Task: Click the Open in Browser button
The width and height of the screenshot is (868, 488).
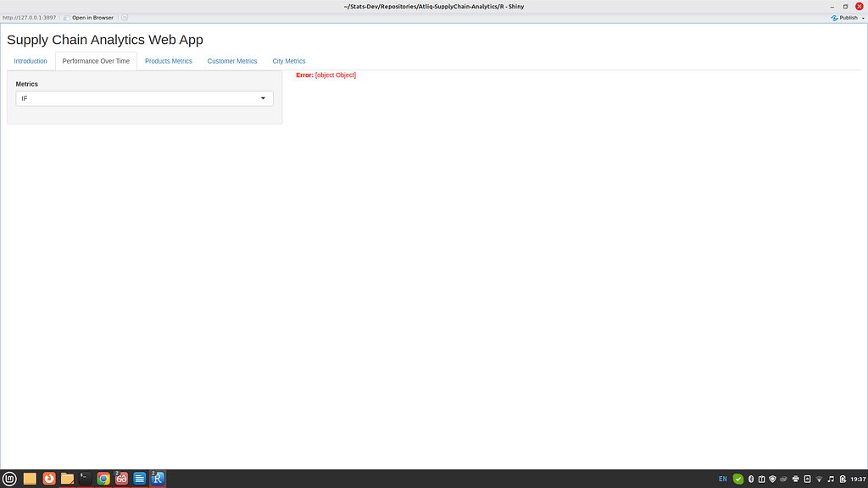Action: [87, 17]
